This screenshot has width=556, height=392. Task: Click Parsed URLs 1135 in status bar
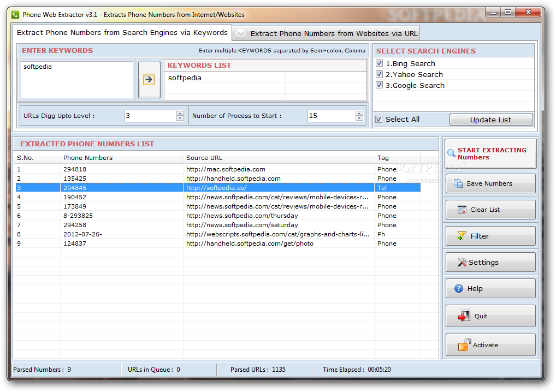click(x=258, y=369)
